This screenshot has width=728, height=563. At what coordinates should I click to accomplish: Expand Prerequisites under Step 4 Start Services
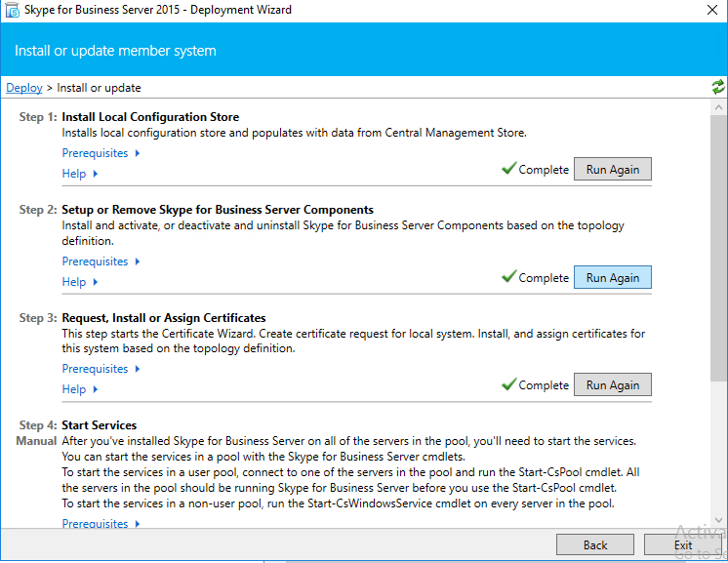[101, 523]
